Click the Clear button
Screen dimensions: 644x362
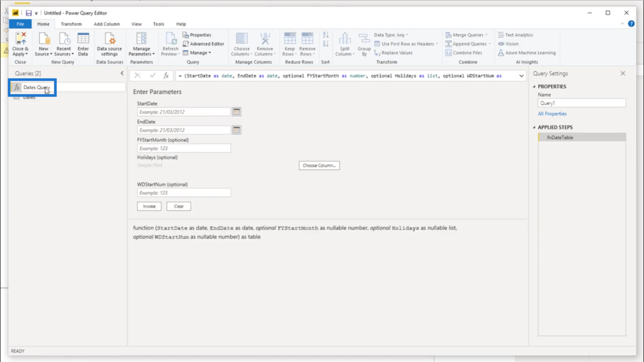[179, 206]
